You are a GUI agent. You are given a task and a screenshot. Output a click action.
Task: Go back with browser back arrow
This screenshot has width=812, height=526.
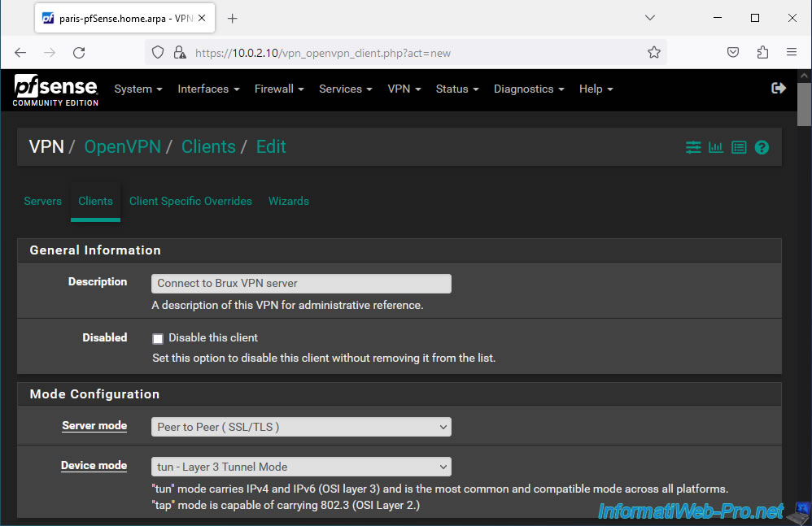pos(20,53)
